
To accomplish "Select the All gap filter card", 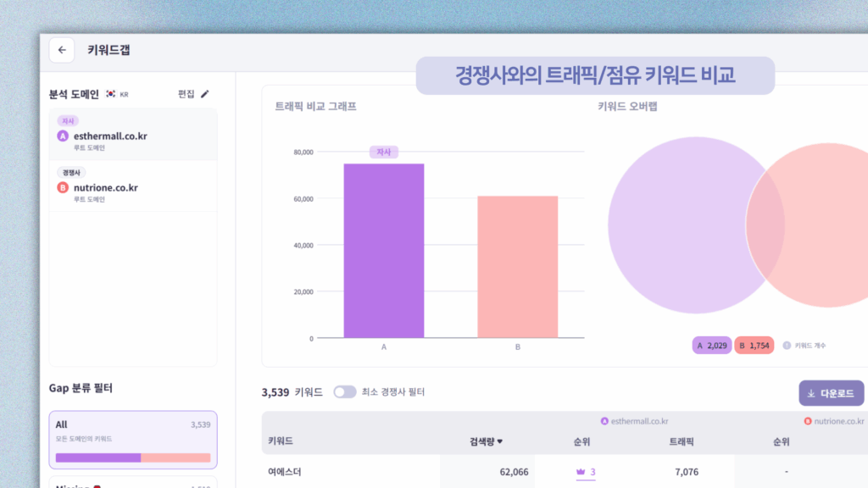I will [133, 440].
